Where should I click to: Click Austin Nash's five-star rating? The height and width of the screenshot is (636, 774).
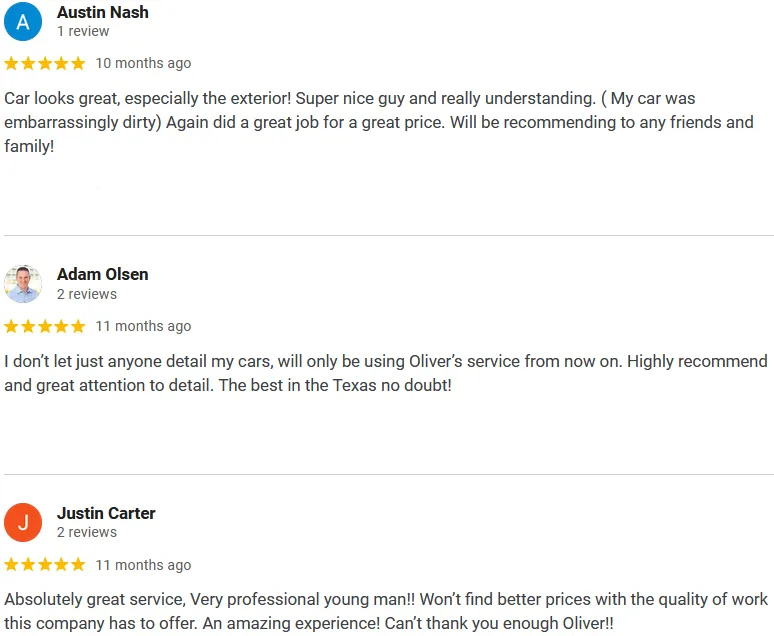[45, 63]
